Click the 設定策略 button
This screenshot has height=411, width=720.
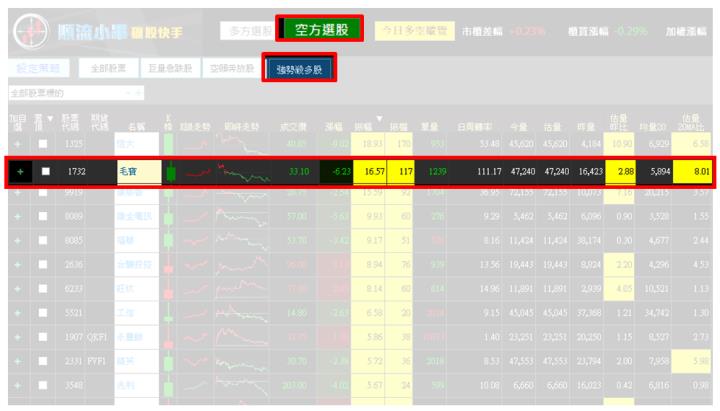[x=38, y=68]
